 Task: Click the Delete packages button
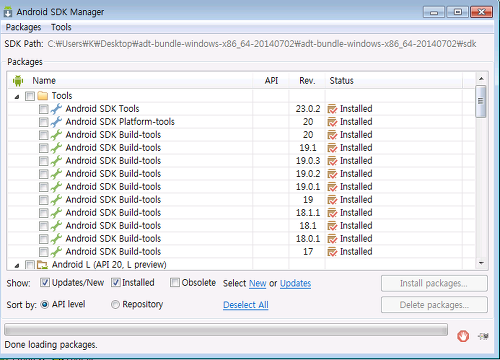pos(434,305)
